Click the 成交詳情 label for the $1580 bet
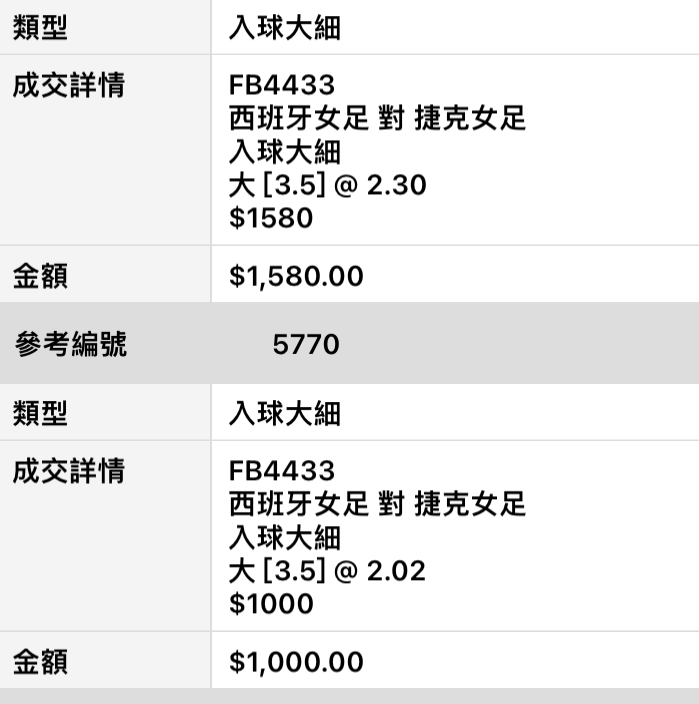The image size is (699, 704). [68, 86]
